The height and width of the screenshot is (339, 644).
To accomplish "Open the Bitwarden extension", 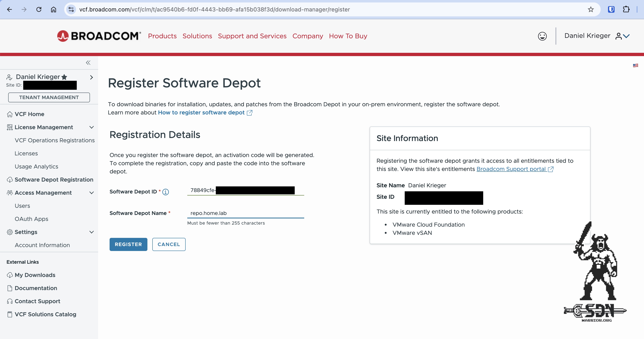I will tap(611, 9).
